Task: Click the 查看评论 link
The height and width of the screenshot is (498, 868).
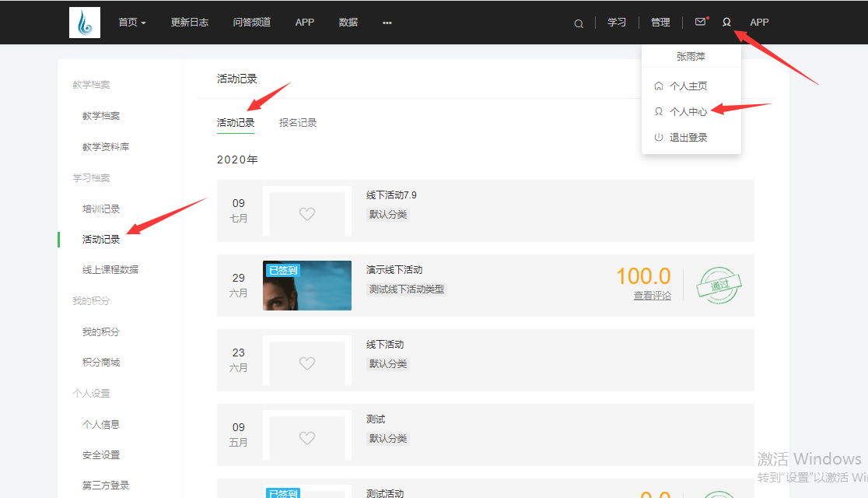Action: click(x=652, y=296)
